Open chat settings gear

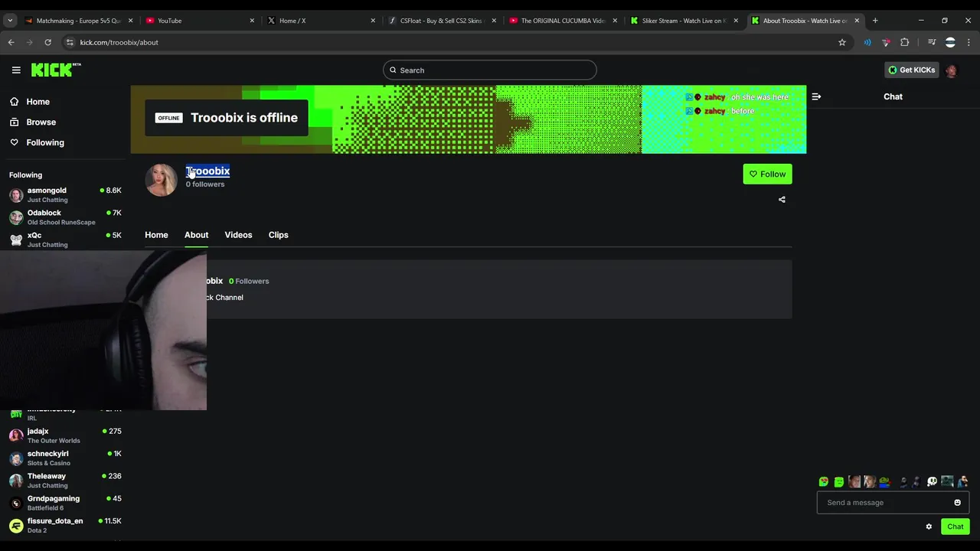point(929,527)
